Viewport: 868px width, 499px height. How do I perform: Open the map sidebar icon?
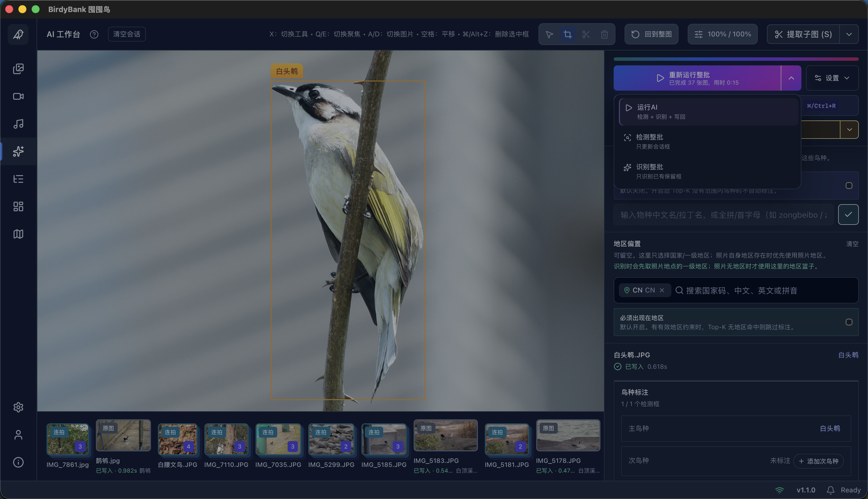pos(18,234)
